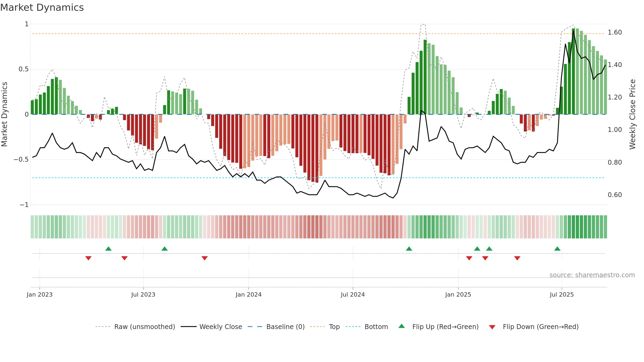Toggle the Baseline (0) legend entry

(x=276, y=327)
